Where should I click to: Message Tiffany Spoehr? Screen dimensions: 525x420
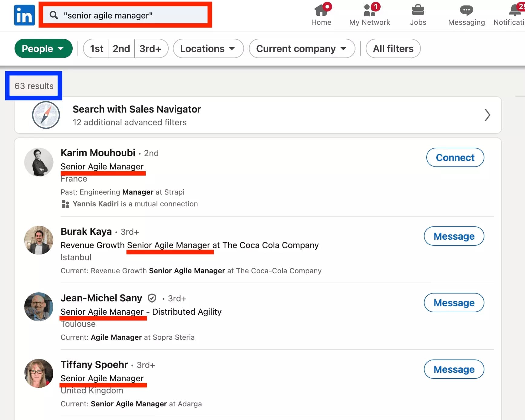[x=454, y=369]
